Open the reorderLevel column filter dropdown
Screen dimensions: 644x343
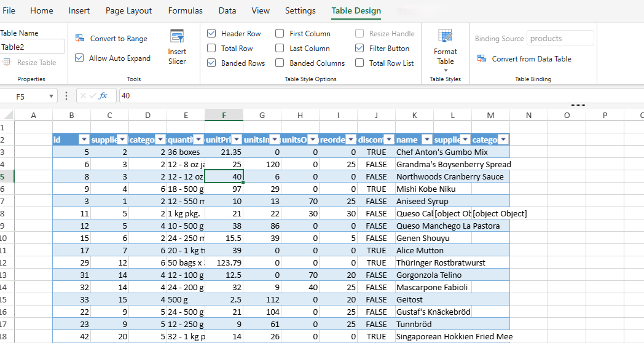click(x=351, y=140)
